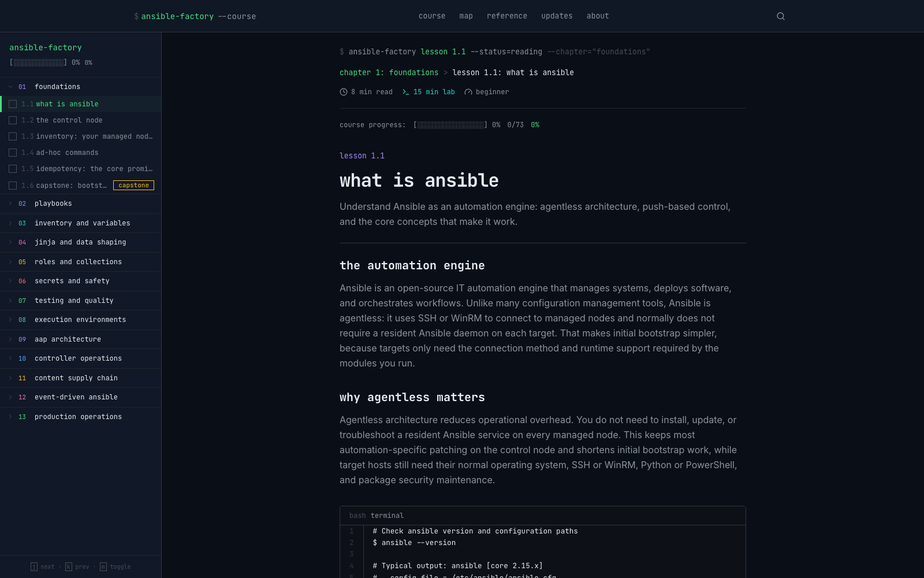Image resolution: width=924 pixels, height=578 pixels.
Task: Open the course nav item
Action: 432,16
